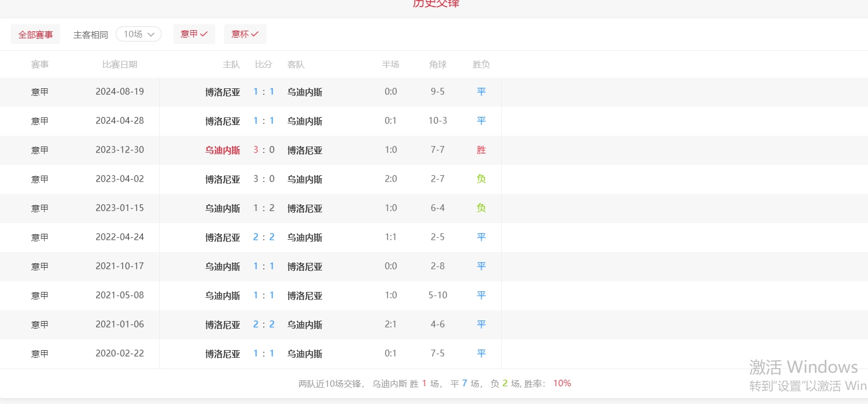Select the 全部赛事 filter tab

[x=36, y=34]
